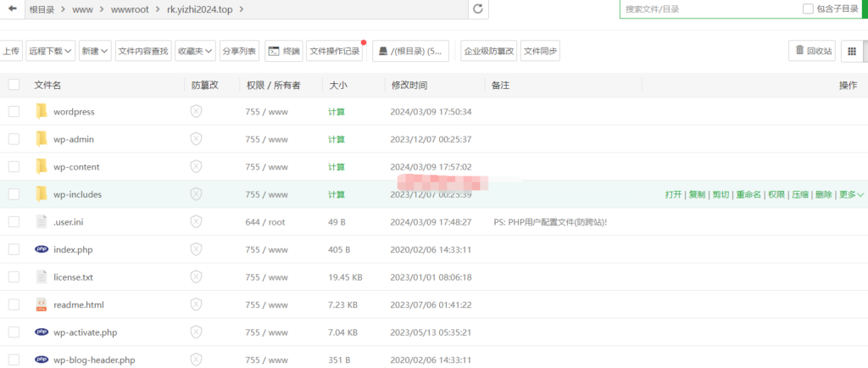Enable 包含子目录 include subdirectories checkbox
This screenshot has width=868, height=368.
pyautogui.click(x=808, y=8)
